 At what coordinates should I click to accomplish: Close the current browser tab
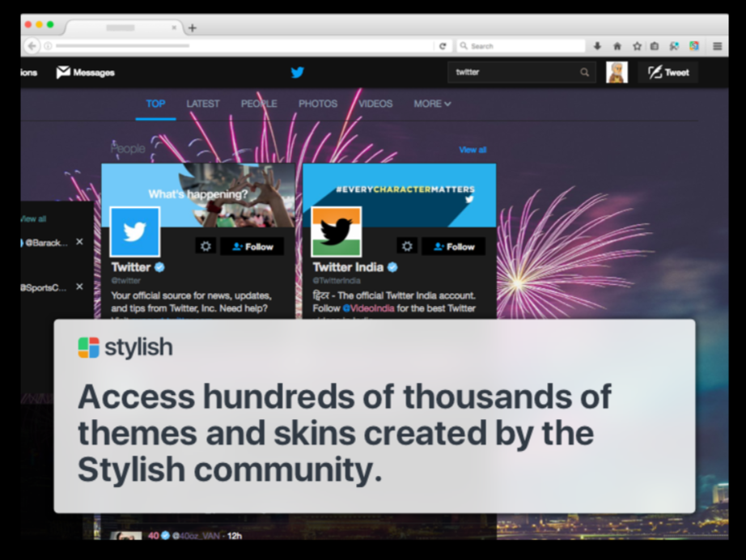coord(174,28)
